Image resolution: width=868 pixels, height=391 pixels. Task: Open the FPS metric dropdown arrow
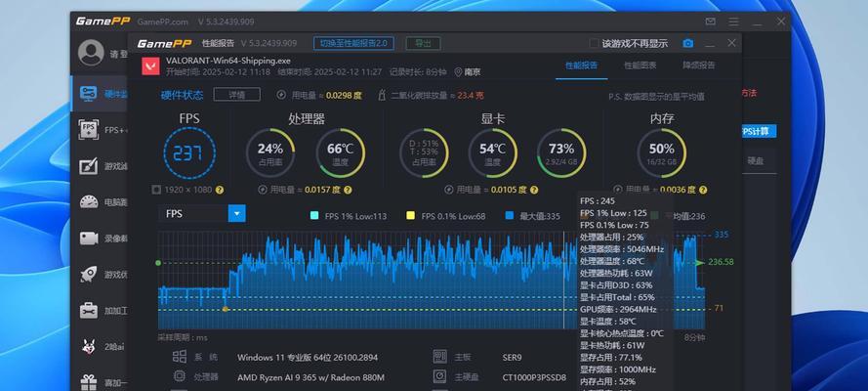(x=237, y=214)
